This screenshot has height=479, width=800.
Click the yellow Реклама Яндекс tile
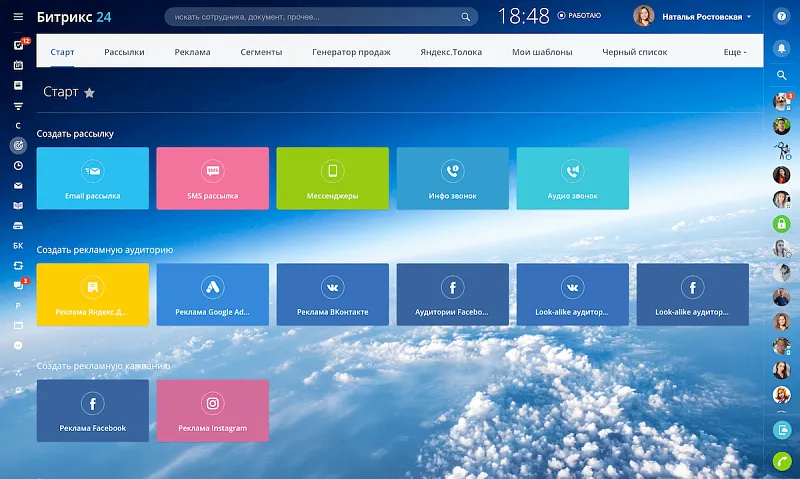point(92,294)
